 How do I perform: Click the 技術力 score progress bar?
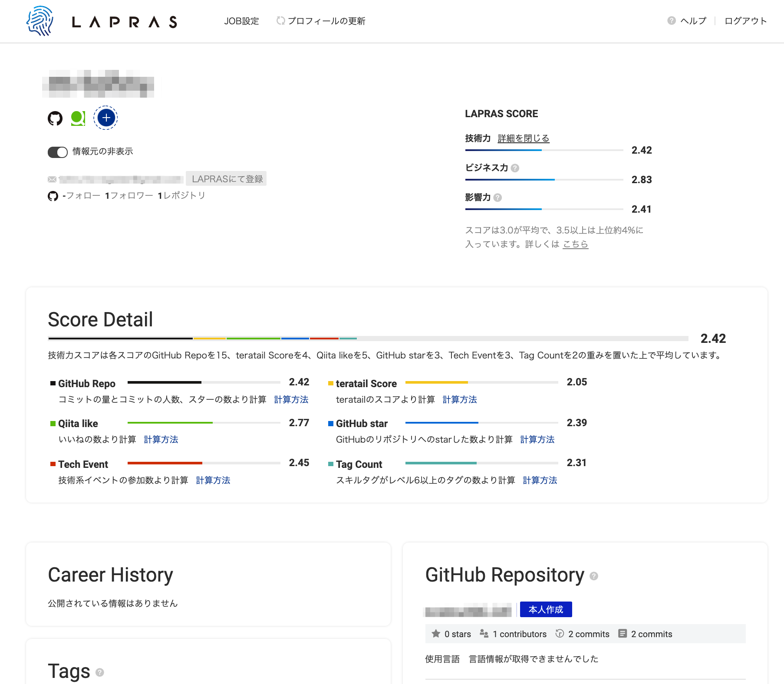click(544, 150)
